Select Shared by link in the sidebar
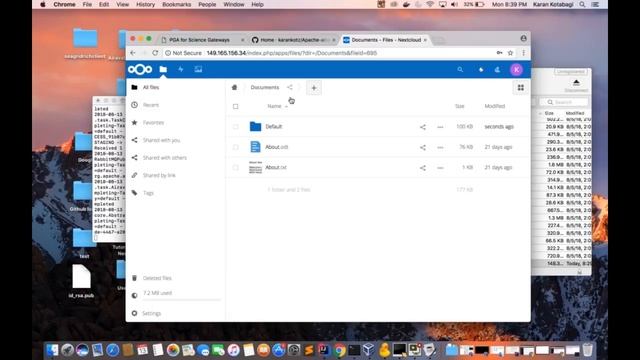Image resolution: width=640 pixels, height=360 pixels. tap(159, 175)
